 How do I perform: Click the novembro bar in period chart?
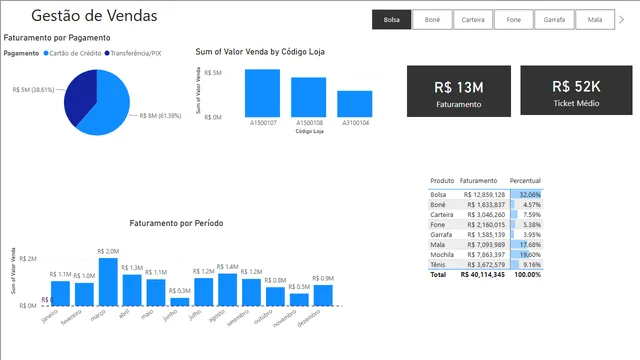point(299,300)
